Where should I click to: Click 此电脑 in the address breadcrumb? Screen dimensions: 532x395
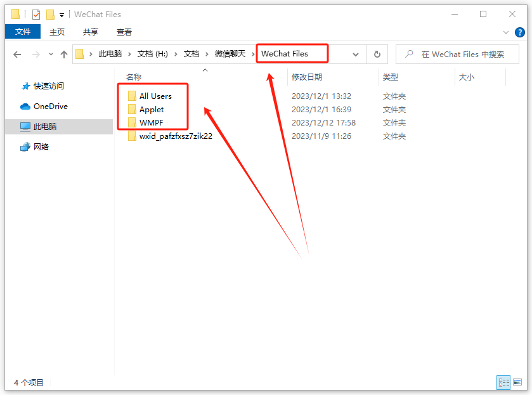[110, 54]
